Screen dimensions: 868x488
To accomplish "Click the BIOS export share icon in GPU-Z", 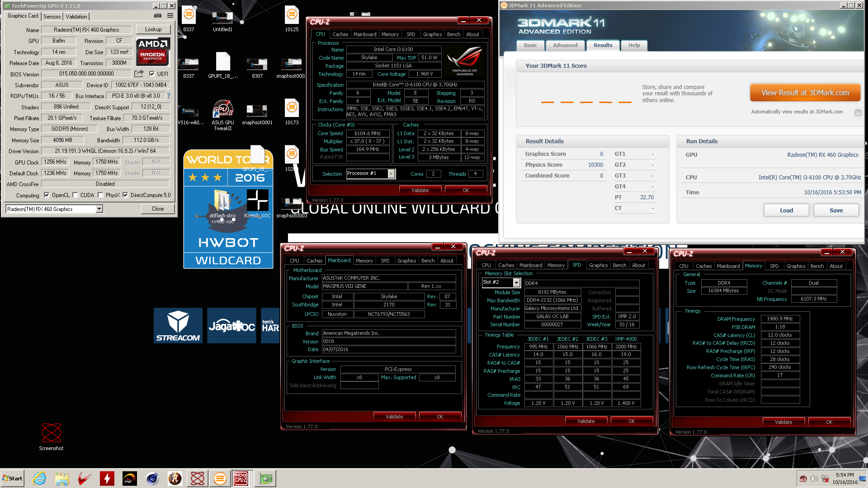I will [x=139, y=74].
